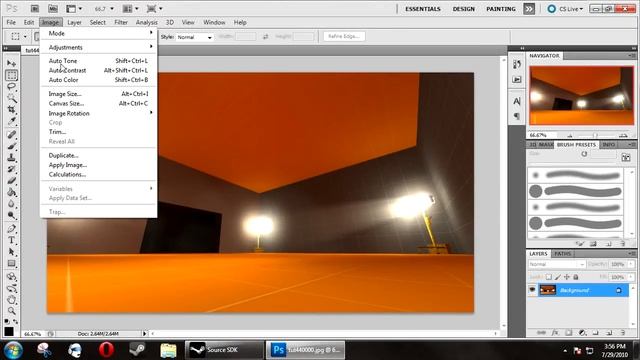Toggle Lock all
The image size is (640, 360).
tap(576, 277)
